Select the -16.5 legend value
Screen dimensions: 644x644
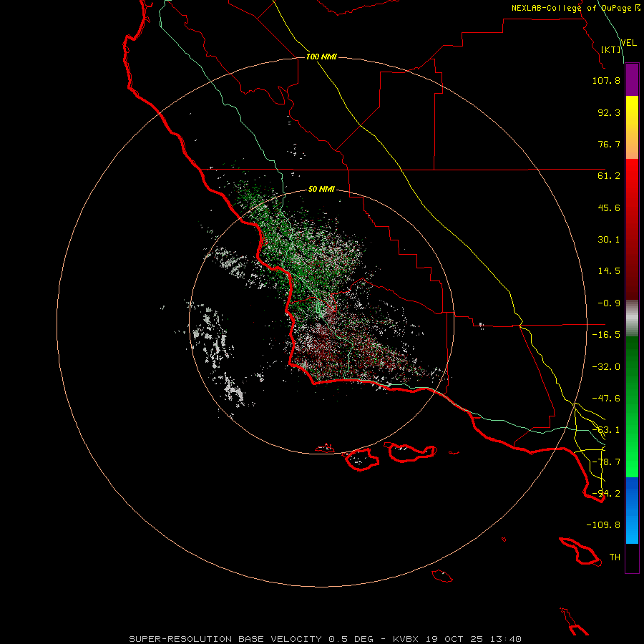pyautogui.click(x=606, y=335)
